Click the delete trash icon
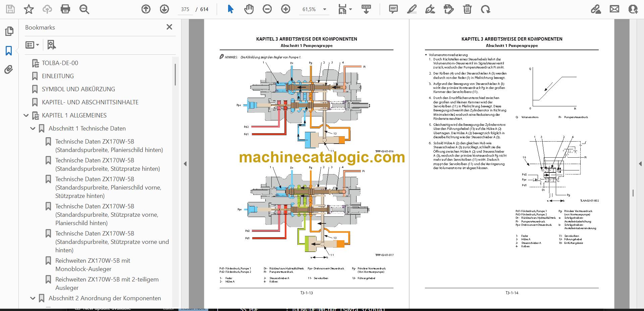Viewport: 644px width, 311px height. coord(467,9)
